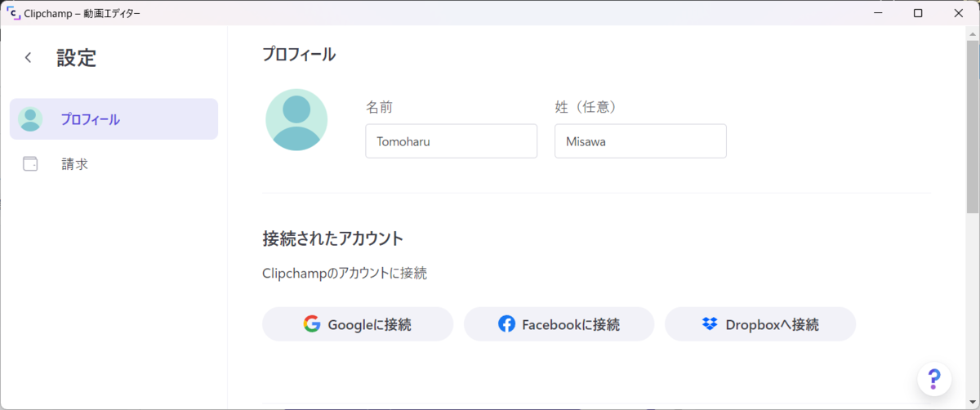This screenshot has height=410, width=980.
Task: Click the 姓（任意） label text
Action: tap(586, 107)
